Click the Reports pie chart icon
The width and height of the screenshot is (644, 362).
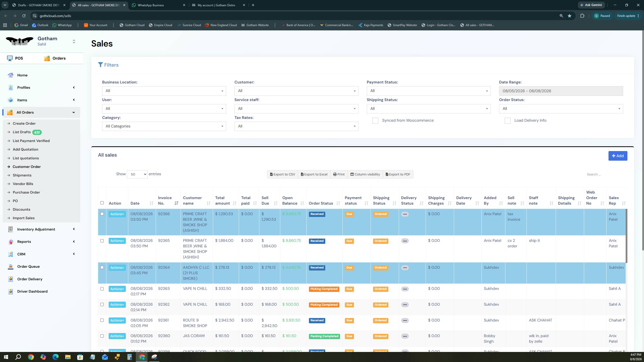(10, 242)
